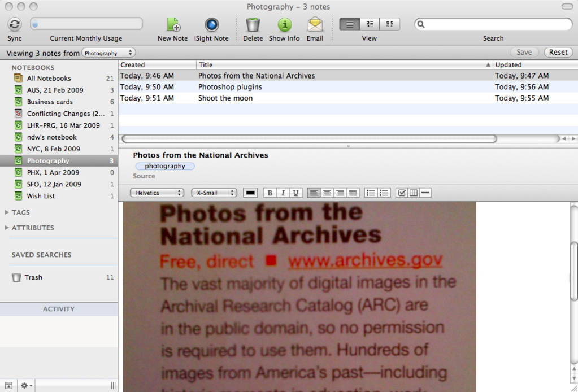Open the Conflicting Changes notebook

[59, 114]
